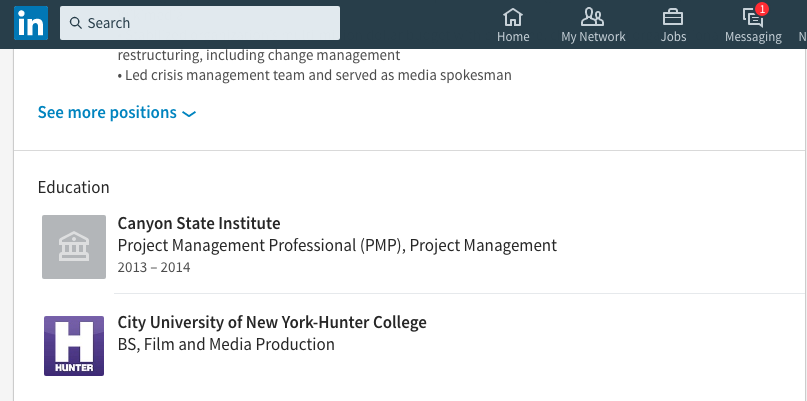Expand the See more positions chevron
The width and height of the screenshot is (807, 401).
pos(189,114)
